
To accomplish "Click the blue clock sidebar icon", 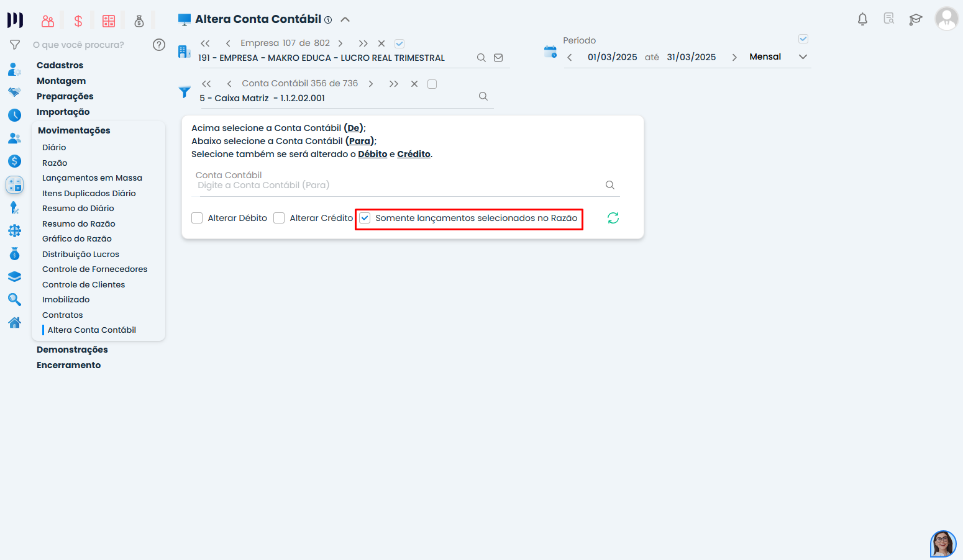I will 14,115.
